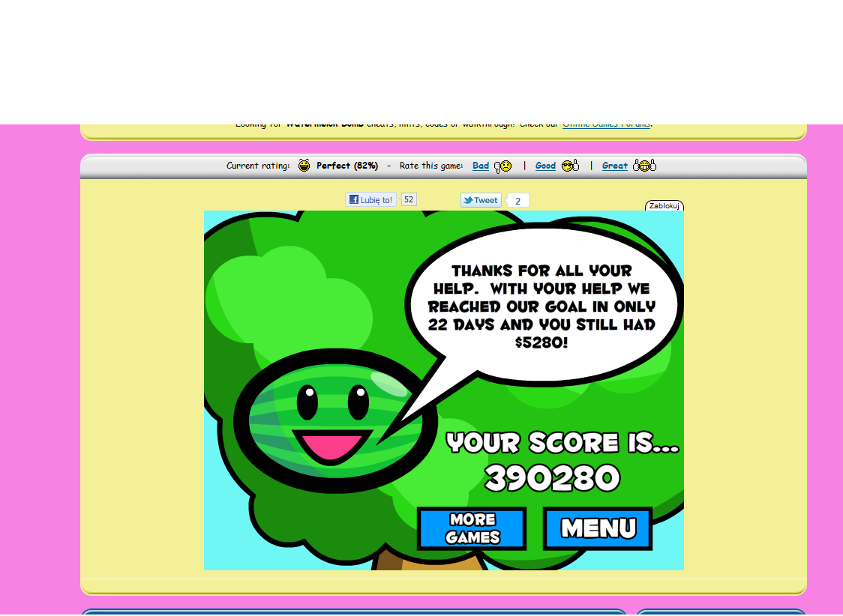Rate this game as Great
The image size is (843, 616).
615,166
